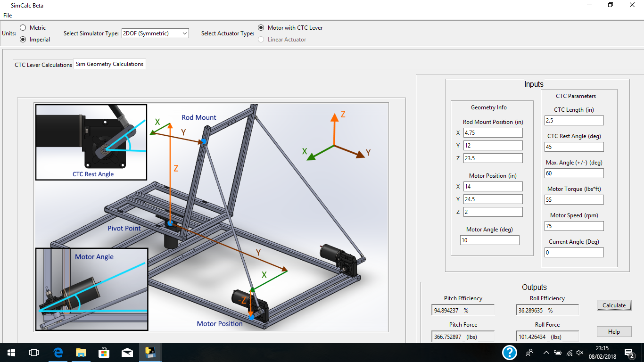Launch Microsoft Edge from the taskbar

click(x=58, y=352)
